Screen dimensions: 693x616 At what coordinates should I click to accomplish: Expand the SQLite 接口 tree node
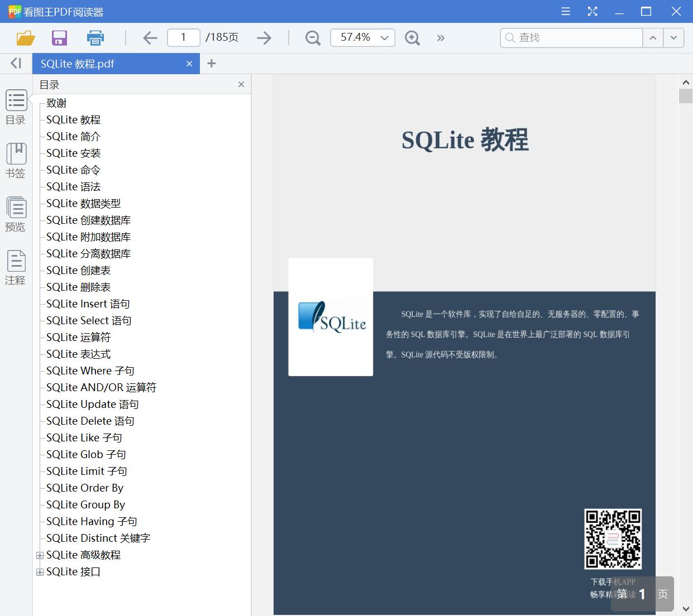pyautogui.click(x=40, y=571)
